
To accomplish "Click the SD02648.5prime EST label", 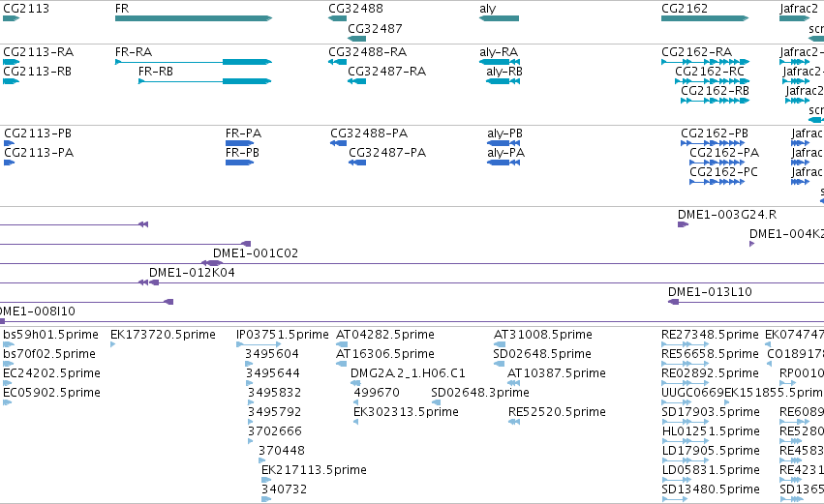I will (542, 354).
